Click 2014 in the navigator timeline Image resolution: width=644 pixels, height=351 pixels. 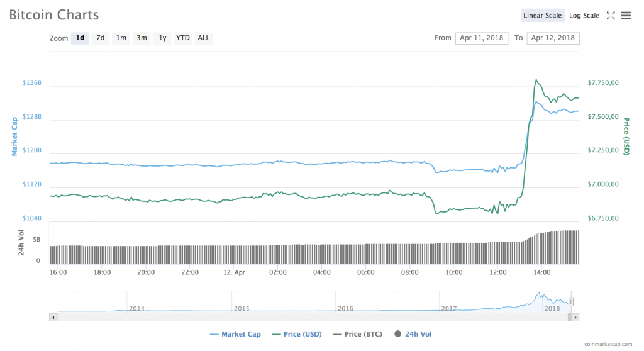[x=136, y=308]
